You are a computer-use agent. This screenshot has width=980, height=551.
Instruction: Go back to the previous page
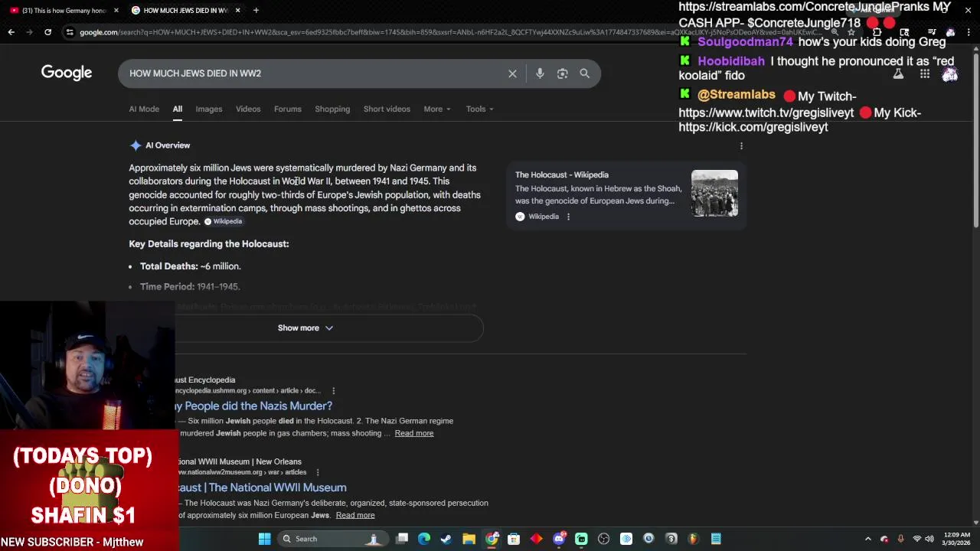click(x=11, y=32)
